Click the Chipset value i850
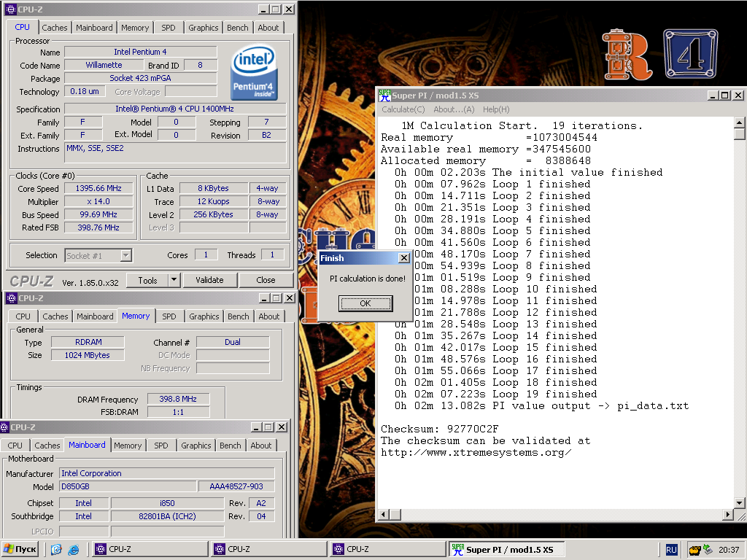The height and width of the screenshot is (560, 747). point(167,503)
